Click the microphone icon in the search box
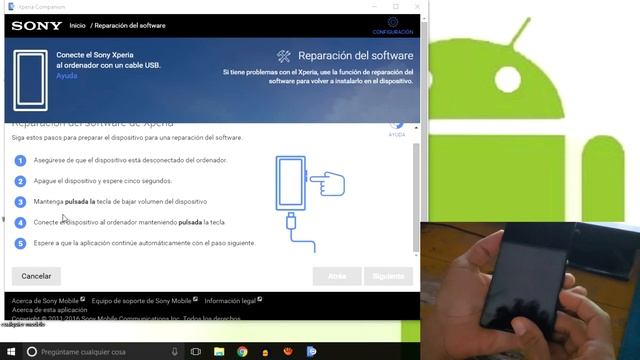The image size is (640, 360). point(175,351)
